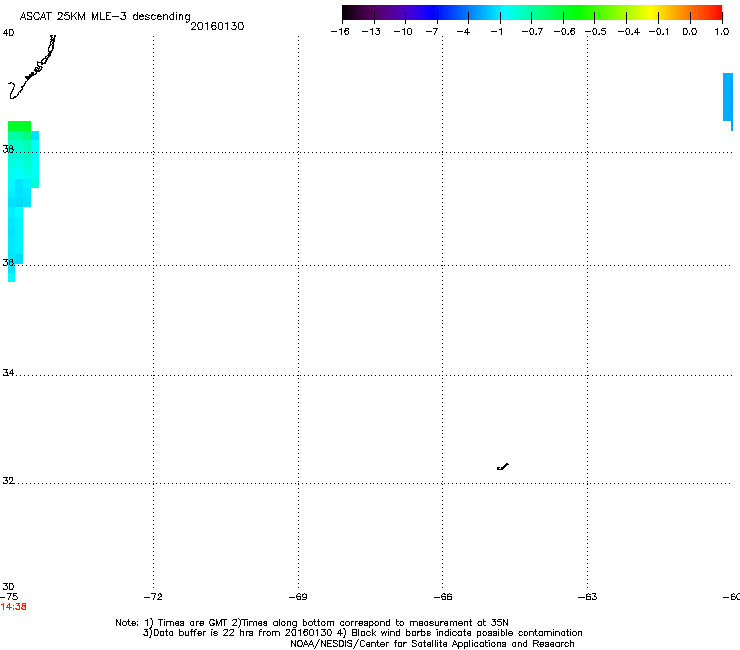Click the color bar label '-0.7'
The height and width of the screenshot is (650, 740).
point(532,32)
